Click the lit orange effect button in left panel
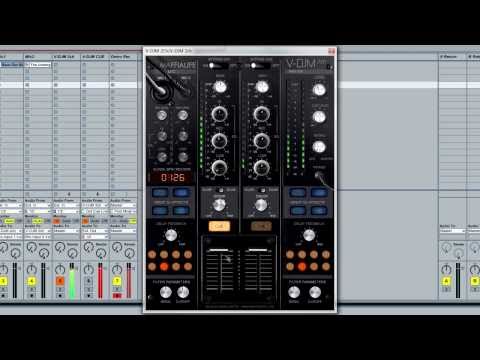The height and width of the screenshot is (360, 480). pyautogui.click(x=164, y=266)
